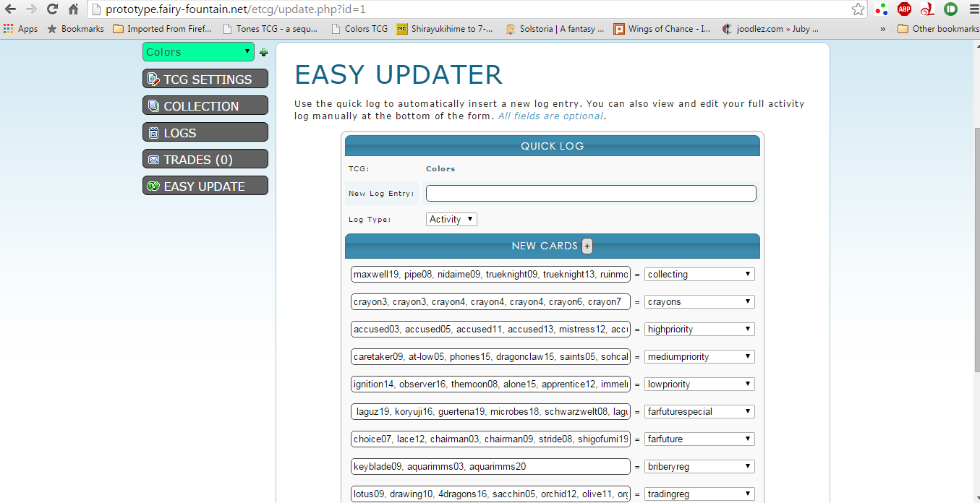The image size is (980, 503).
Task: Open the joodlez.com bookmark
Action: (770, 29)
